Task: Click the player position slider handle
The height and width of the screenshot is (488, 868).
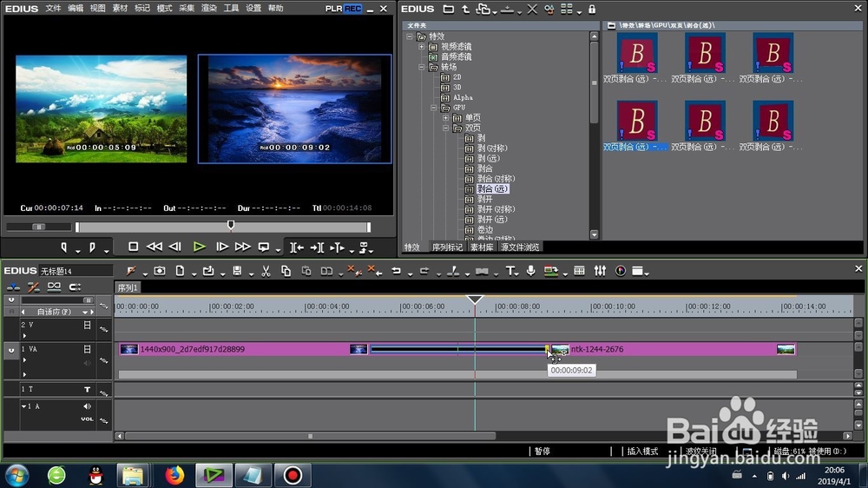Action: coord(231,224)
